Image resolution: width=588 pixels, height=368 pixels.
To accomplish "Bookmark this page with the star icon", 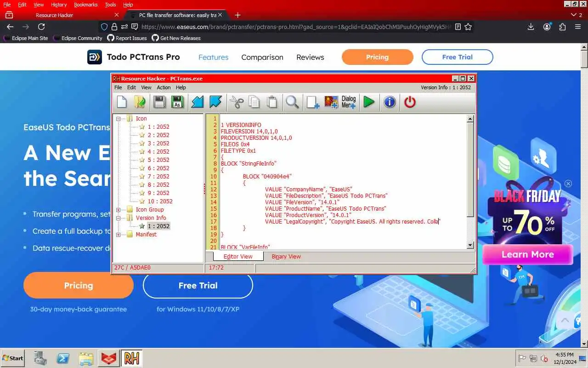I will 468,27.
